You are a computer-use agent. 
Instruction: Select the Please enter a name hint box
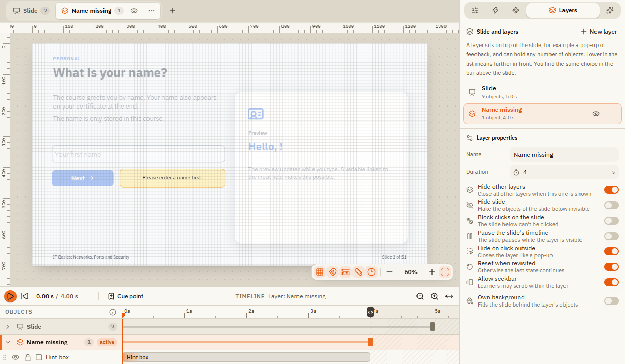tap(172, 178)
